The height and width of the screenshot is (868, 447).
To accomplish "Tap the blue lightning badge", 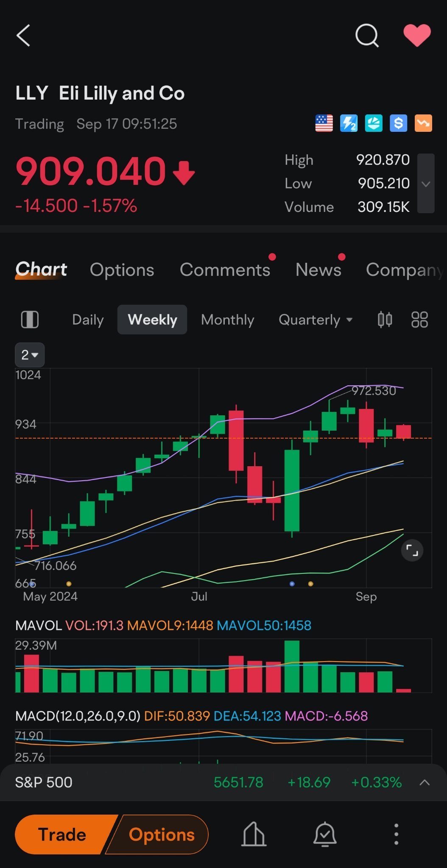I will (x=349, y=123).
